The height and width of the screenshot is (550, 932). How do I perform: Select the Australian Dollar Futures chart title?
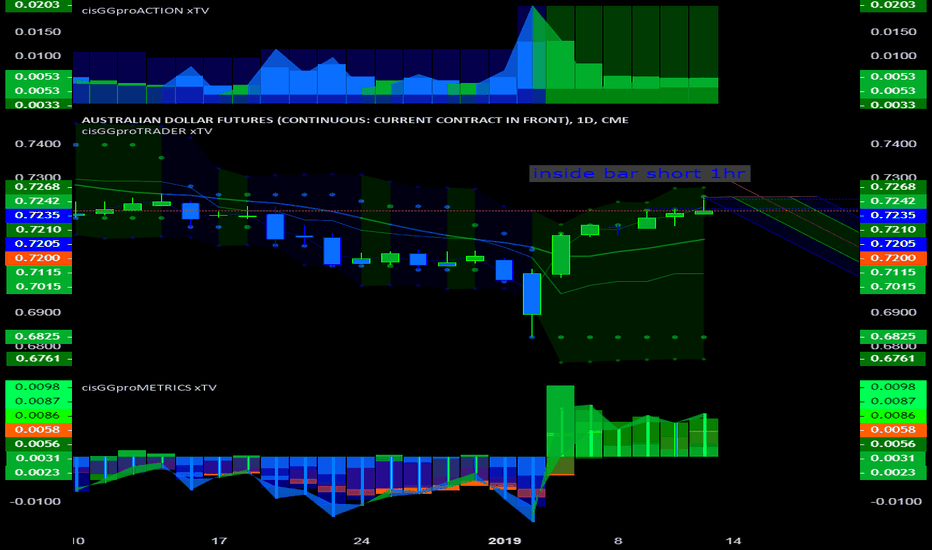pos(355,120)
